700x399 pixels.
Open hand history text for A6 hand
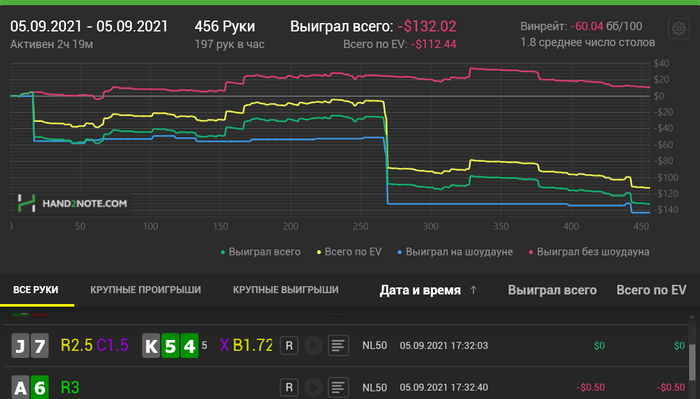(x=338, y=387)
